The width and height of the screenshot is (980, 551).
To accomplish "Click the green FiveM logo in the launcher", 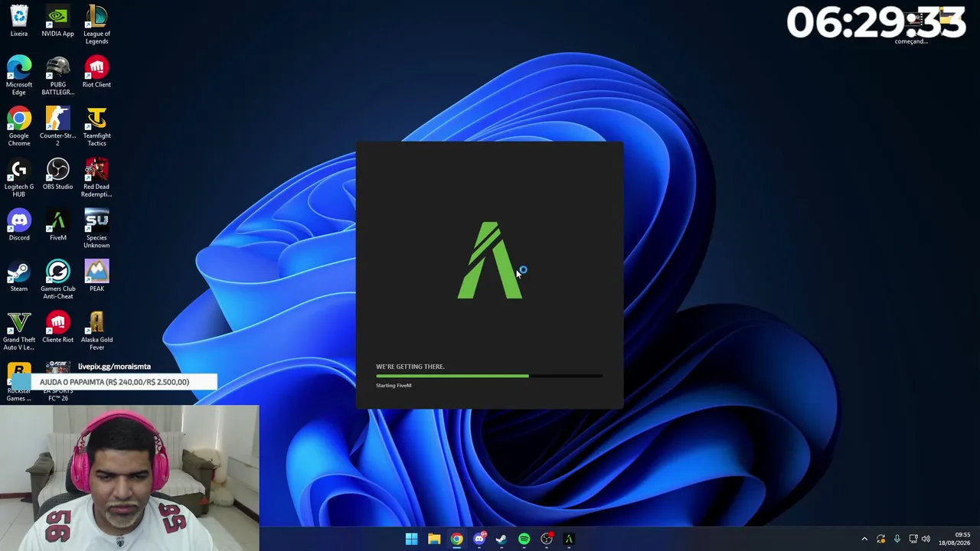I will tap(490, 260).
